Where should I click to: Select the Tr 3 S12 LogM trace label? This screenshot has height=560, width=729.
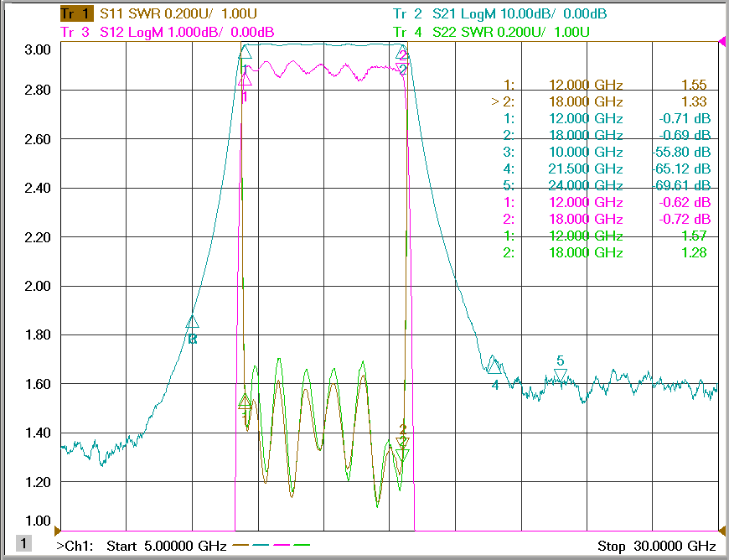pyautogui.click(x=168, y=32)
